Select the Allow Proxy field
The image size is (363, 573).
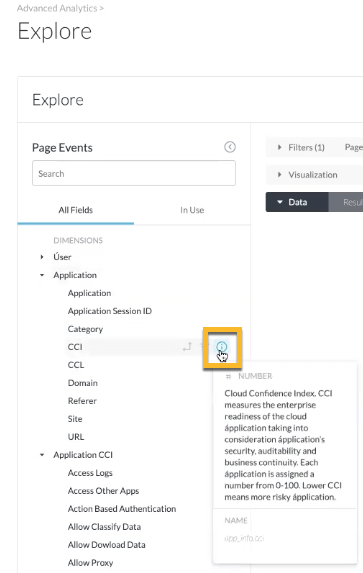90,563
